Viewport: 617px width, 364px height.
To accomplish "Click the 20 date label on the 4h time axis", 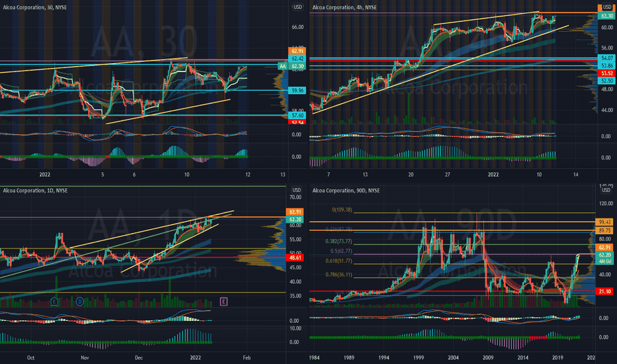I will click(411, 174).
